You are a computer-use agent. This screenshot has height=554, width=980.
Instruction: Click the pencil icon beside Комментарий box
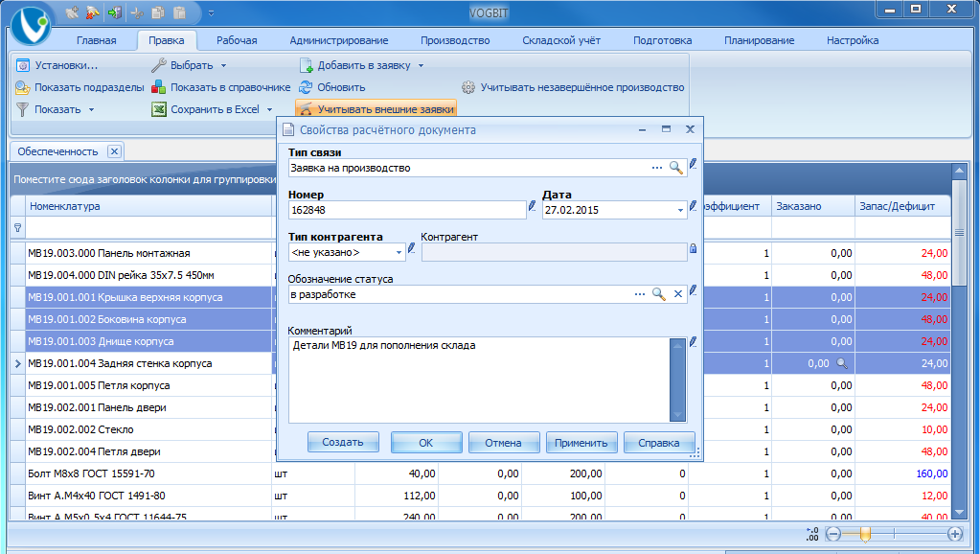pyautogui.click(x=694, y=342)
